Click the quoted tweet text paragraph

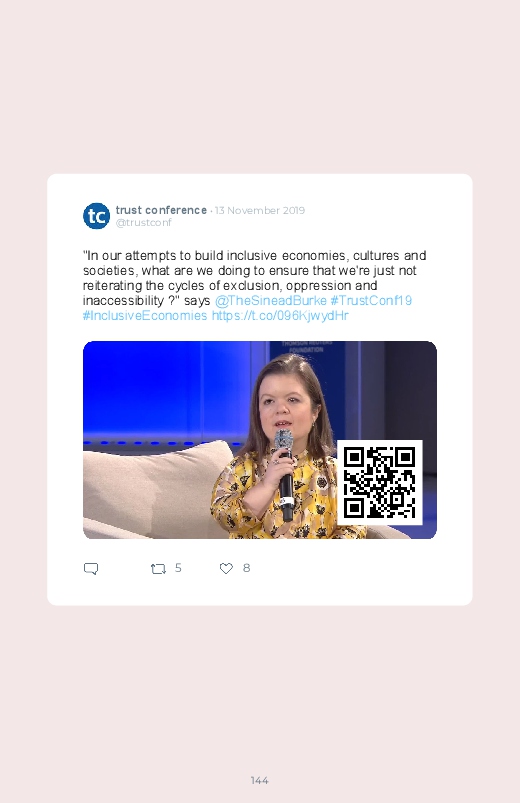pos(255,285)
